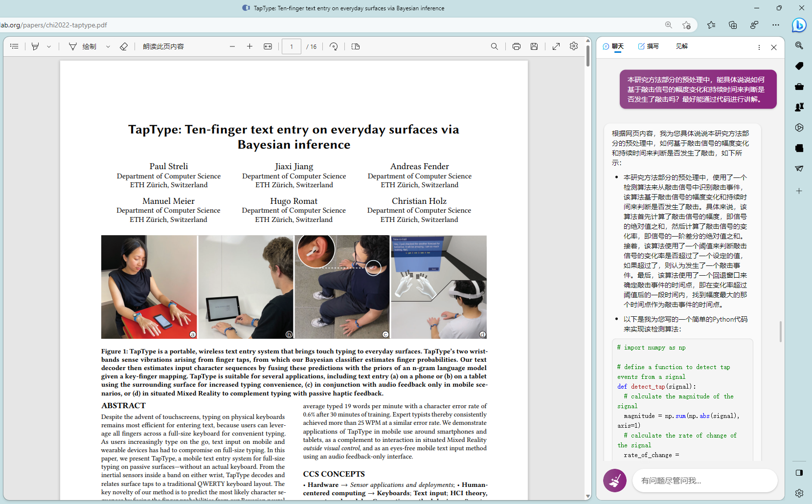Open the Bing chat new topic broom button

click(x=614, y=481)
